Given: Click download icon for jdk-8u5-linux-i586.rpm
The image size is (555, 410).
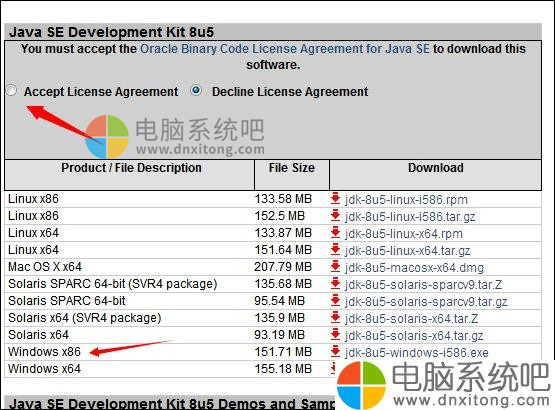Looking at the screenshot, I should tap(335, 199).
